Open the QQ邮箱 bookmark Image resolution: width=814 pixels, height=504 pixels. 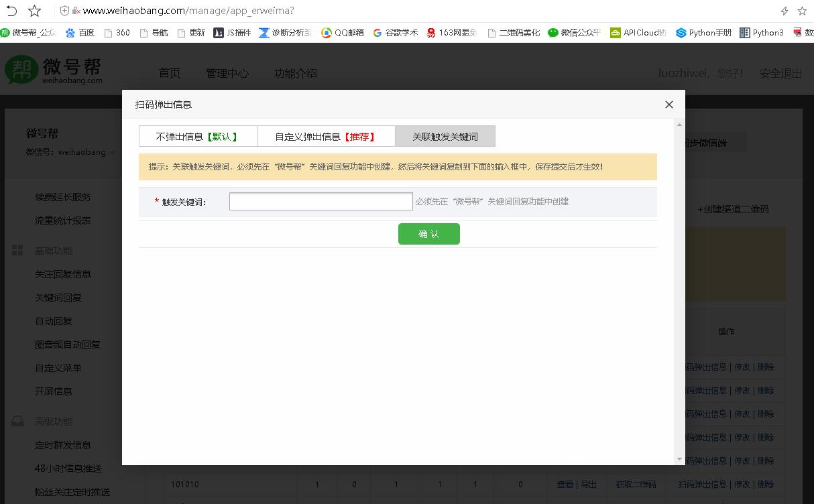(342, 32)
